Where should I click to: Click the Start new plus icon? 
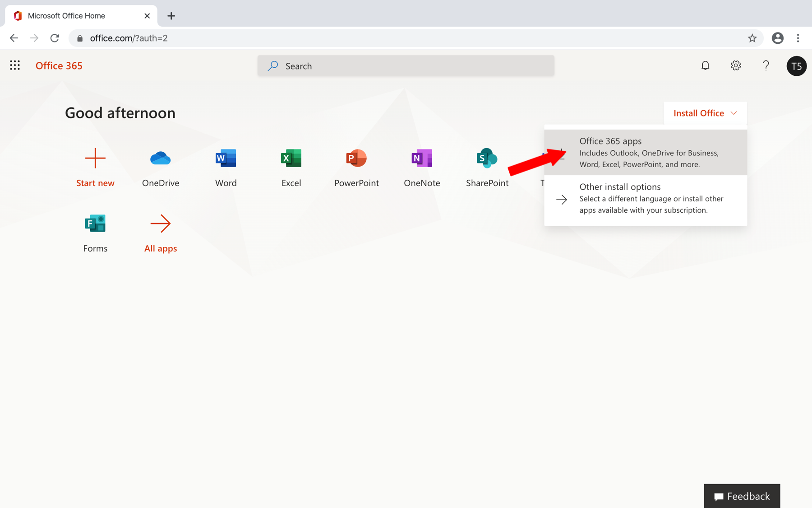(95, 158)
